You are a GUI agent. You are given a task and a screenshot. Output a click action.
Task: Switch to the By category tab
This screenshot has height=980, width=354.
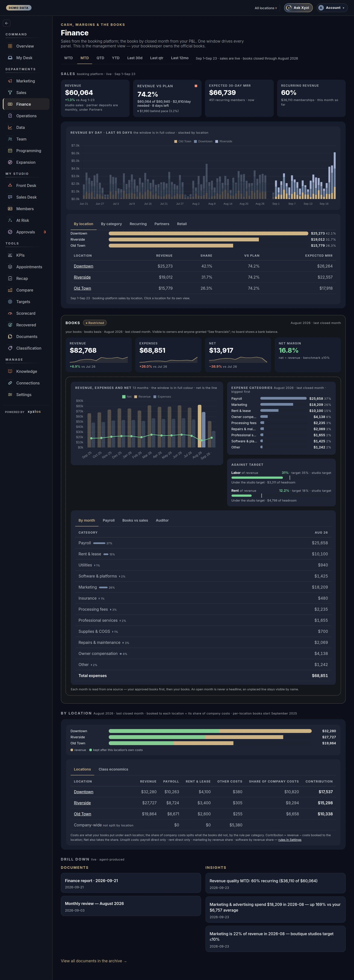(111, 224)
